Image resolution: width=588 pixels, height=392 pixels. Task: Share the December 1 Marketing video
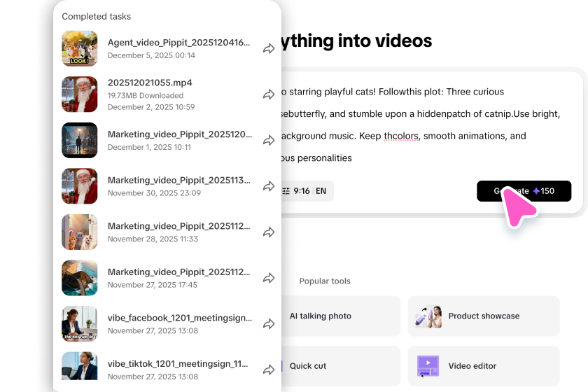tap(268, 141)
